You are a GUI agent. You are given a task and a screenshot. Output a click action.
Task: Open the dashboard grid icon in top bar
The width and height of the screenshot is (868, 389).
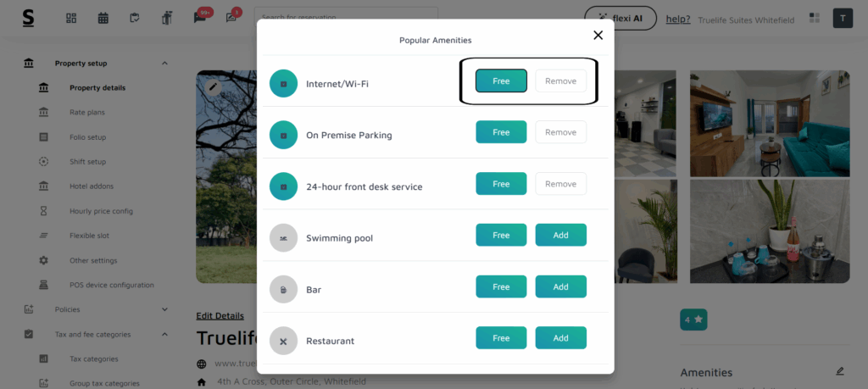(x=71, y=18)
